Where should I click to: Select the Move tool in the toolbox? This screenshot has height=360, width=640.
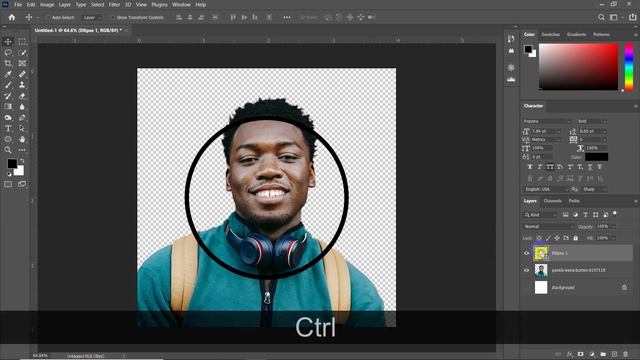pyautogui.click(x=8, y=42)
